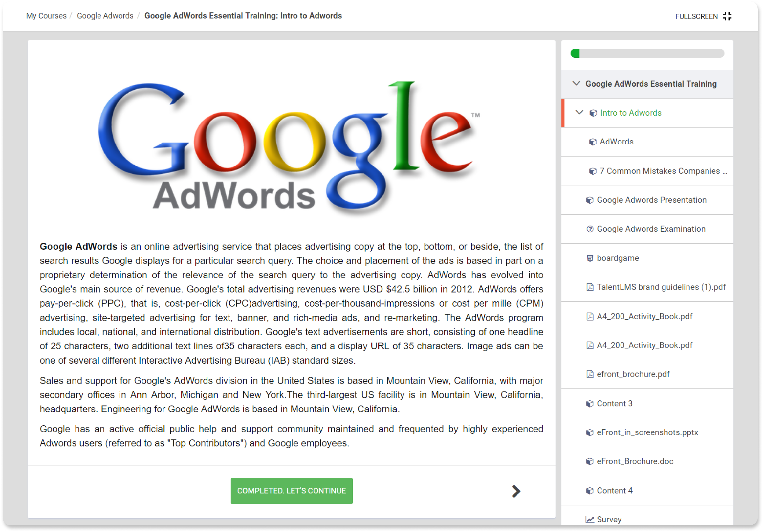Click the fullscreen exit arrows icon

point(727,16)
